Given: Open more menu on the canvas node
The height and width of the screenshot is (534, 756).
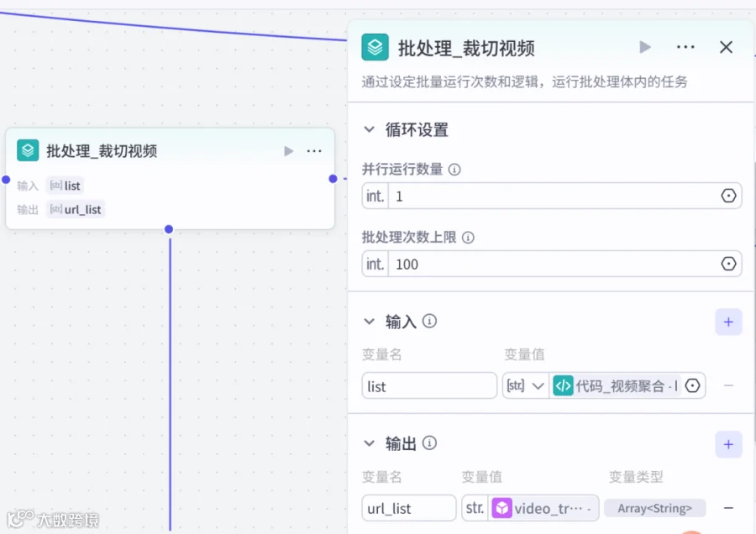Looking at the screenshot, I should click(314, 151).
